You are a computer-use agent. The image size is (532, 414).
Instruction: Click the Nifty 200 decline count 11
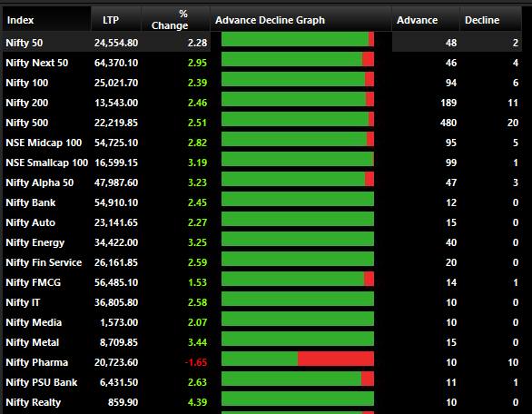[x=513, y=103]
